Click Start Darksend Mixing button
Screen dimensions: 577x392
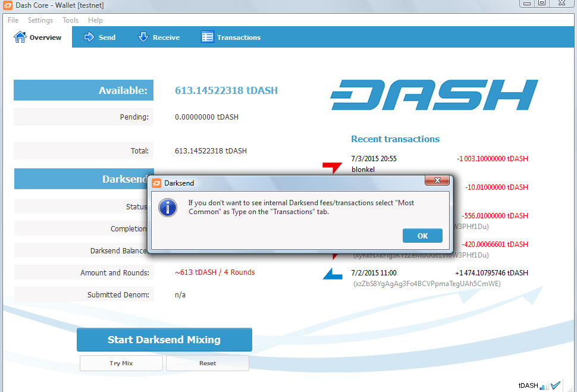pos(164,340)
